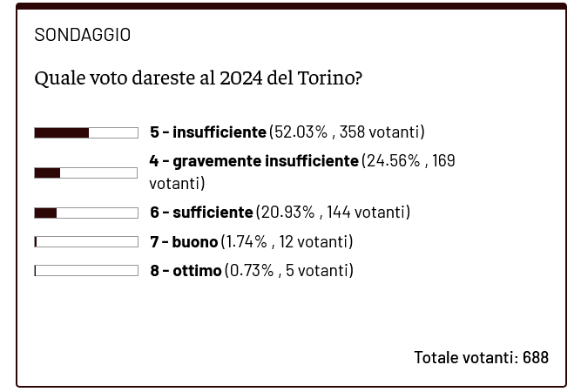Click the progress bar for 7 - buono
This screenshot has height=392, width=581.
[86, 241]
